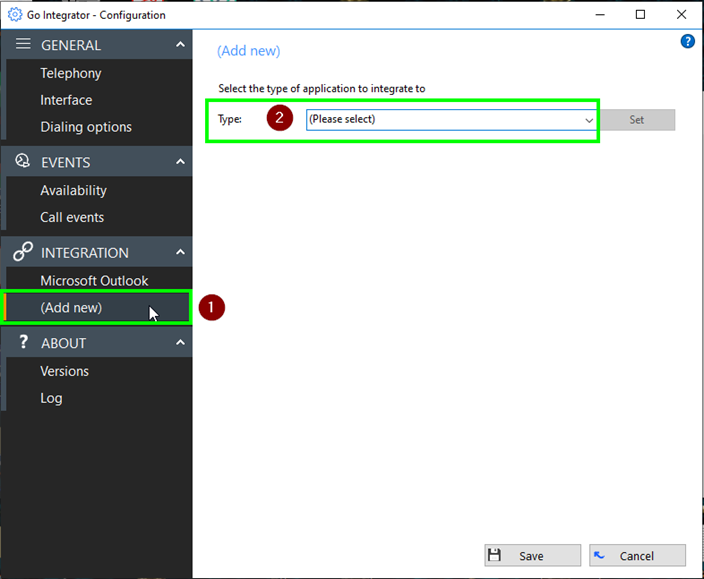Collapse the About section chevron
The width and height of the screenshot is (704, 579).
pyautogui.click(x=180, y=343)
